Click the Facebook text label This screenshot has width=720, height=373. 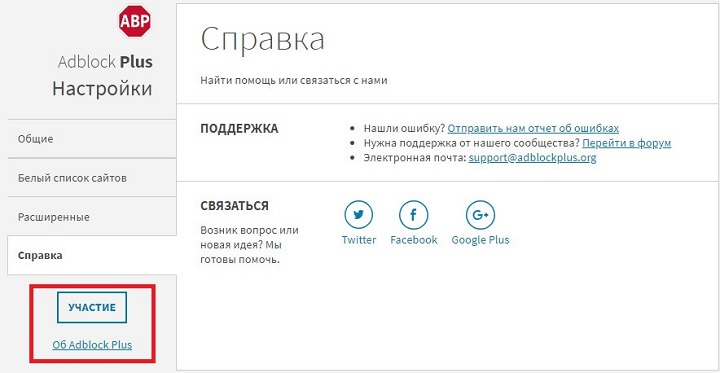pos(414,240)
